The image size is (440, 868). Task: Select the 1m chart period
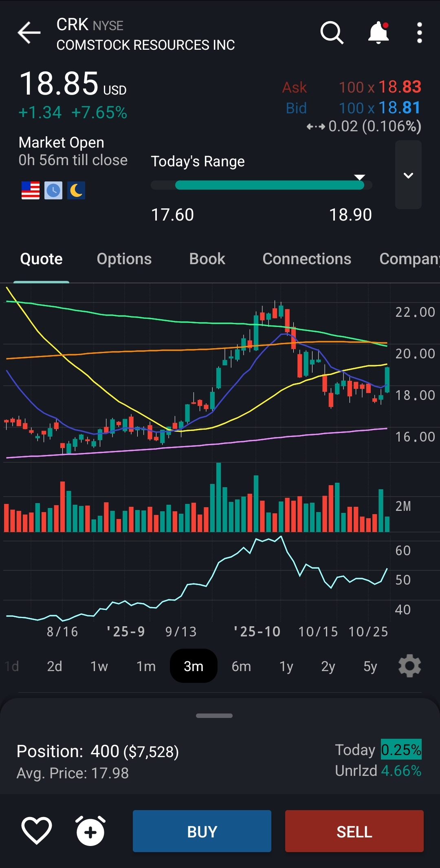pos(146,666)
